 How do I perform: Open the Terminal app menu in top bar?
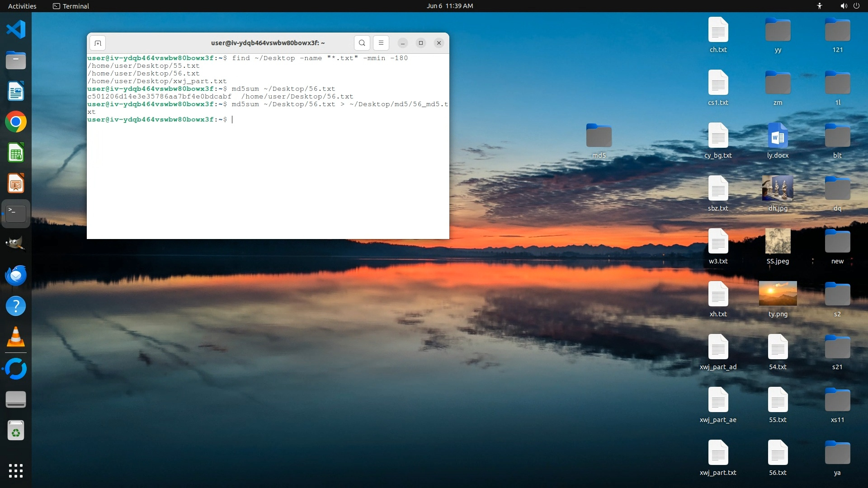pos(71,6)
